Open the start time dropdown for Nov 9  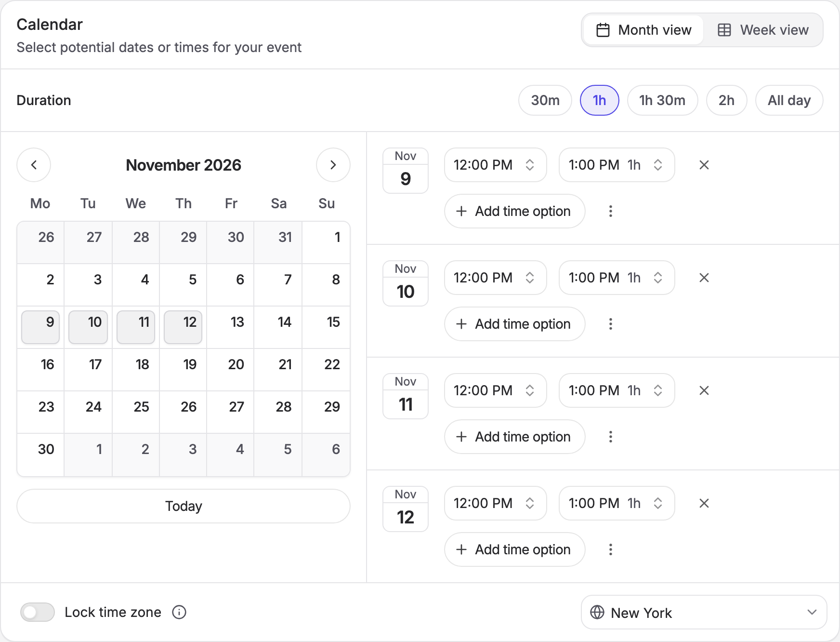[495, 165]
